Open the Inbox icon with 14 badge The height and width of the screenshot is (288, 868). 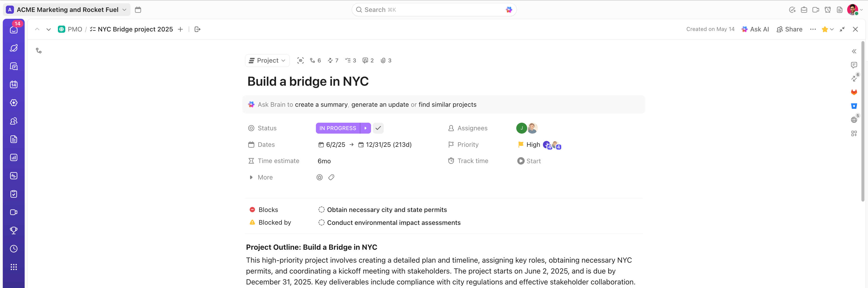tap(14, 30)
